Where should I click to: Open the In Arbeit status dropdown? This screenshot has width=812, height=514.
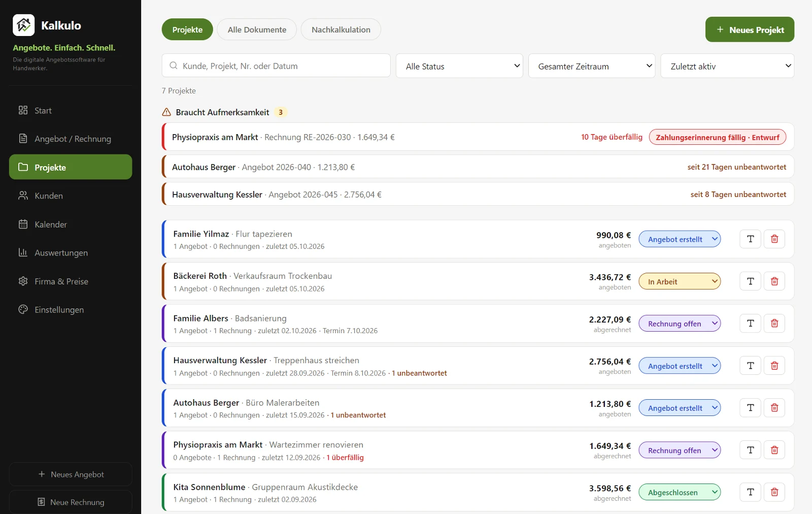coord(680,281)
